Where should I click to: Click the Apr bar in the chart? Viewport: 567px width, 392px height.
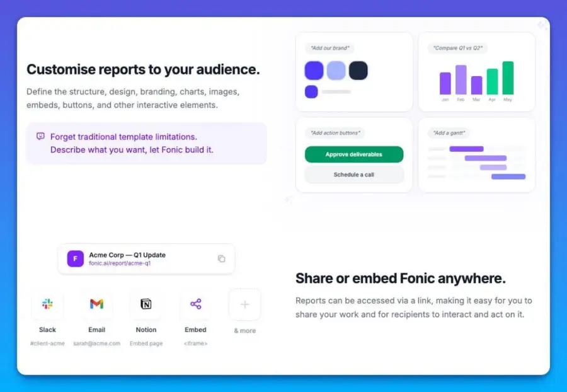492,81
